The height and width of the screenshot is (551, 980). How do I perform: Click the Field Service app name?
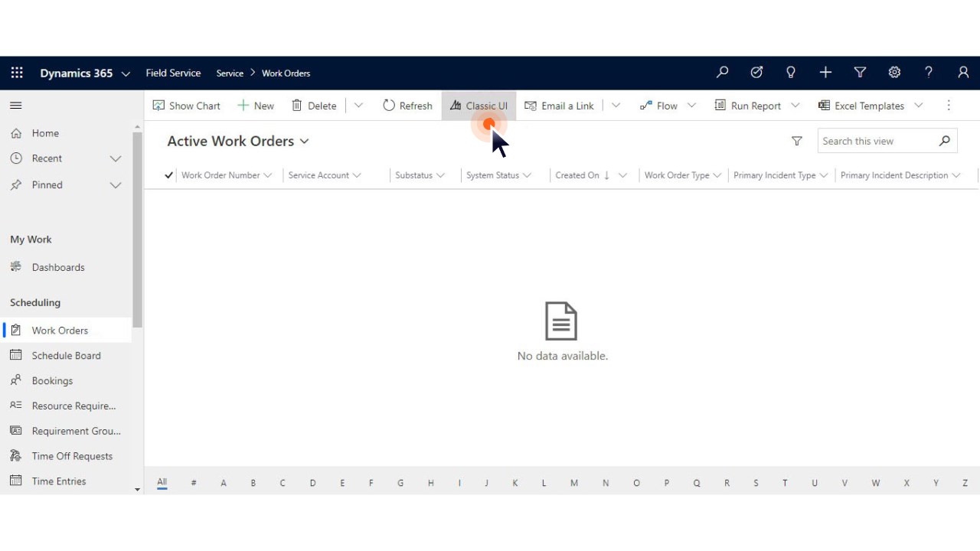pyautogui.click(x=173, y=73)
